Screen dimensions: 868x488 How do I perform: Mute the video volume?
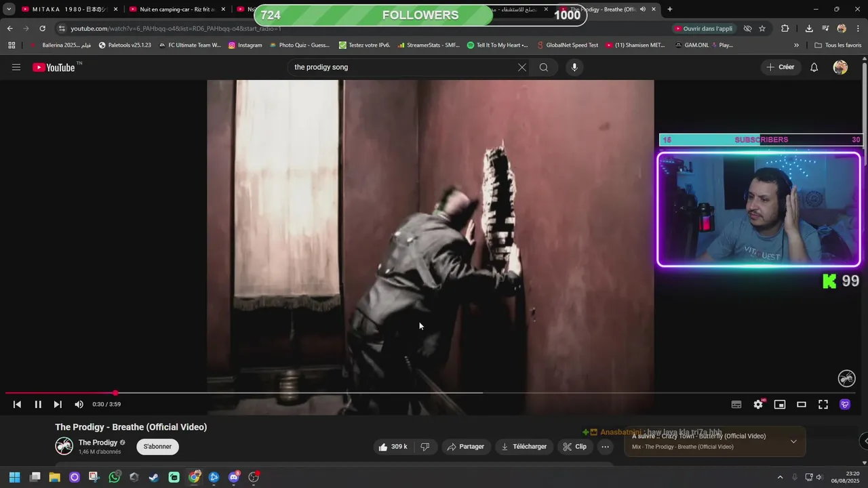tap(79, 405)
